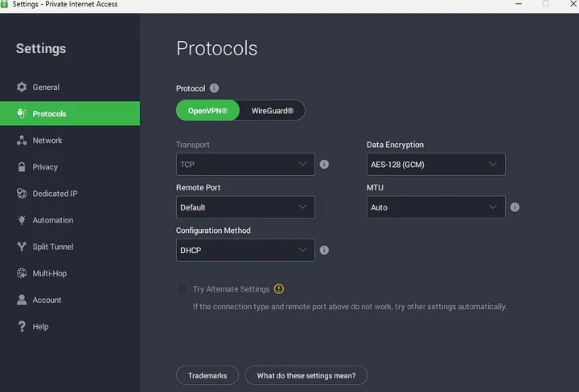This screenshot has height=392, width=579.
Task: Click the Trademarks button
Action: click(207, 375)
